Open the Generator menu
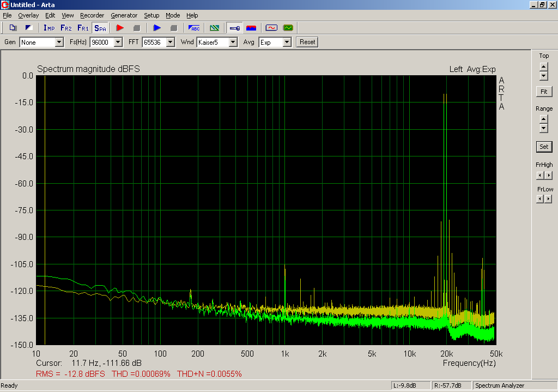This screenshot has width=558, height=392. coord(124,15)
